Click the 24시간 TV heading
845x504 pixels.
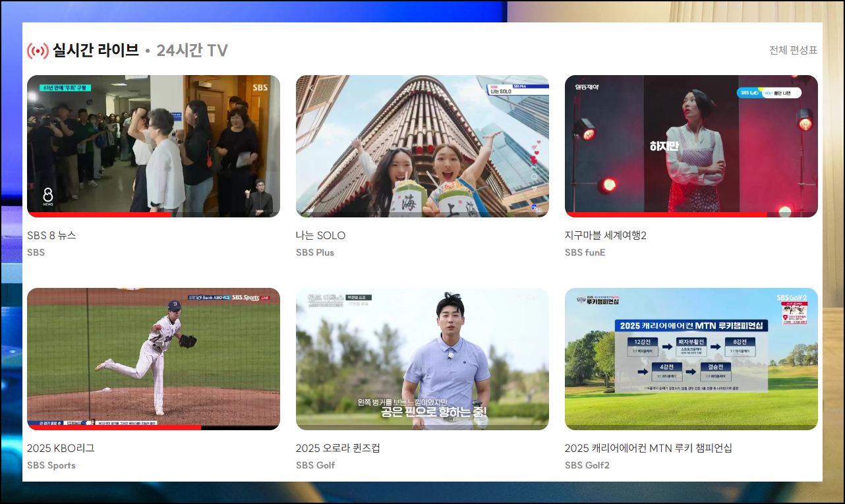click(192, 50)
